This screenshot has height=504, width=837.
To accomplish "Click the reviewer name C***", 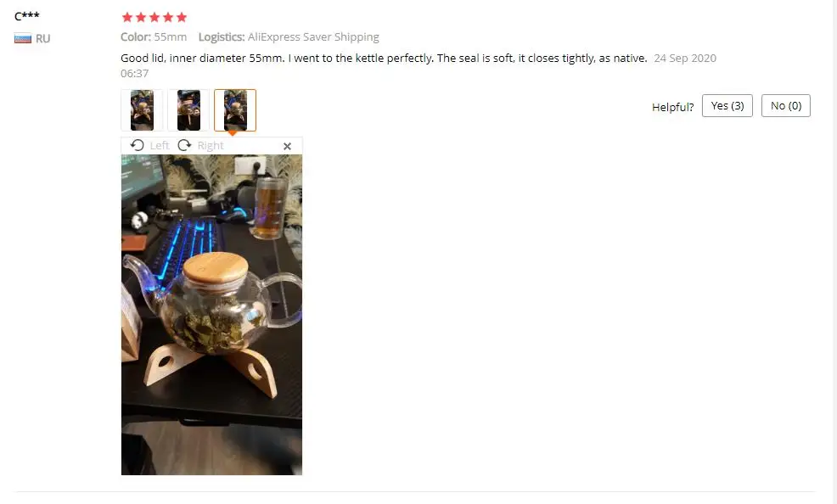I will (26, 16).
